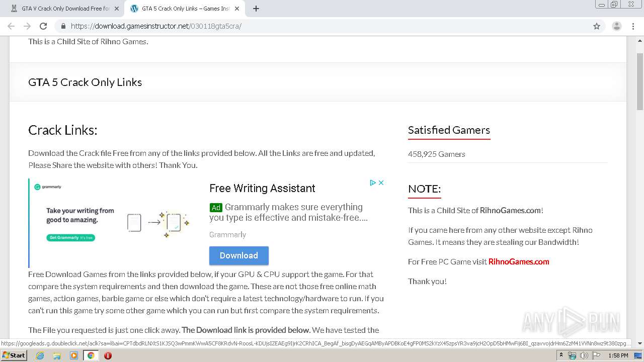
Task: Launch Internet Explorer from taskbar
Action: pos(40,355)
